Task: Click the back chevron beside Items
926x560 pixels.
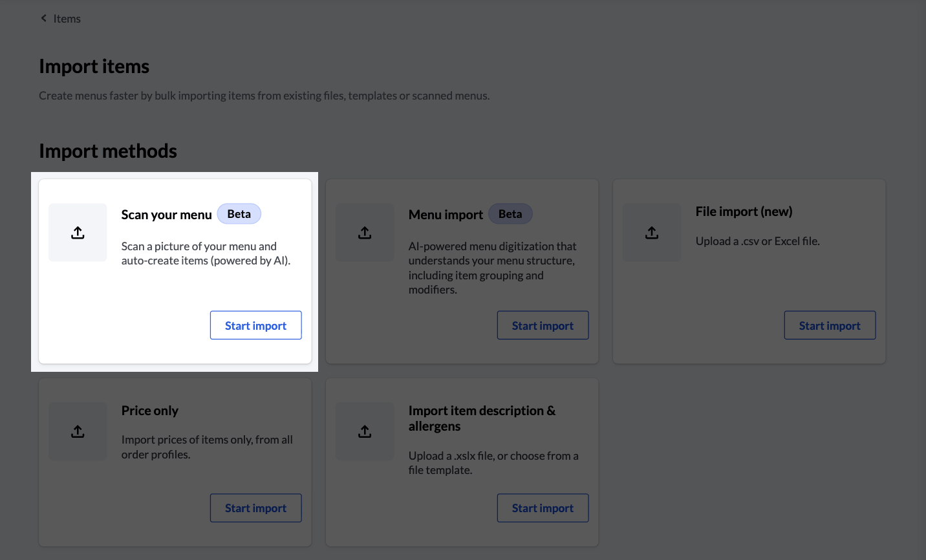Action: (x=44, y=18)
